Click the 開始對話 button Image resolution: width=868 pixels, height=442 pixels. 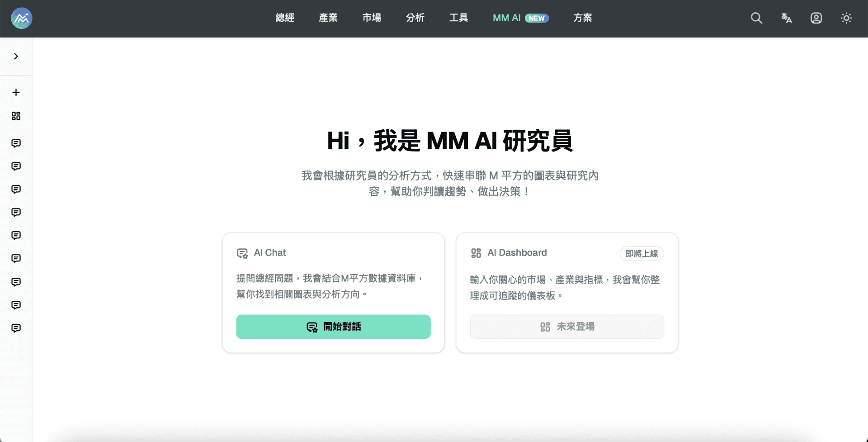click(x=333, y=327)
